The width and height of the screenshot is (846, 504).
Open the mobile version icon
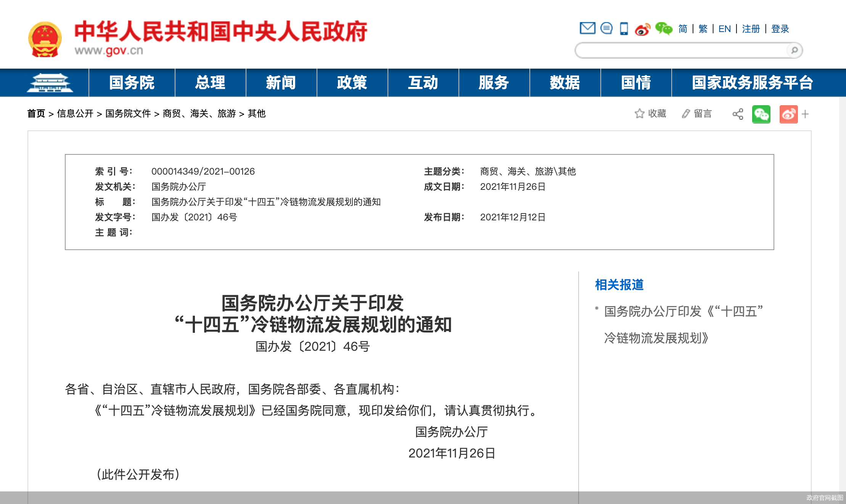(624, 28)
